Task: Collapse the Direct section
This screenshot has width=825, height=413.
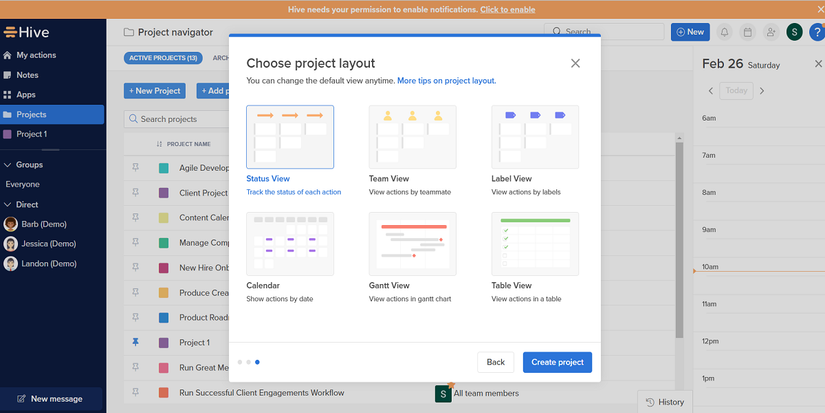Action: 7,205
